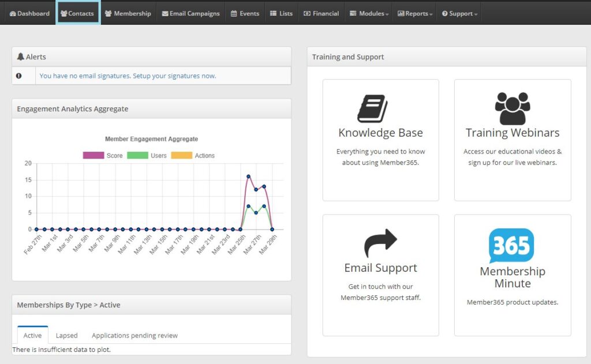Switch to Applications pending review tab
Screen dimensions: 591x364
point(134,335)
